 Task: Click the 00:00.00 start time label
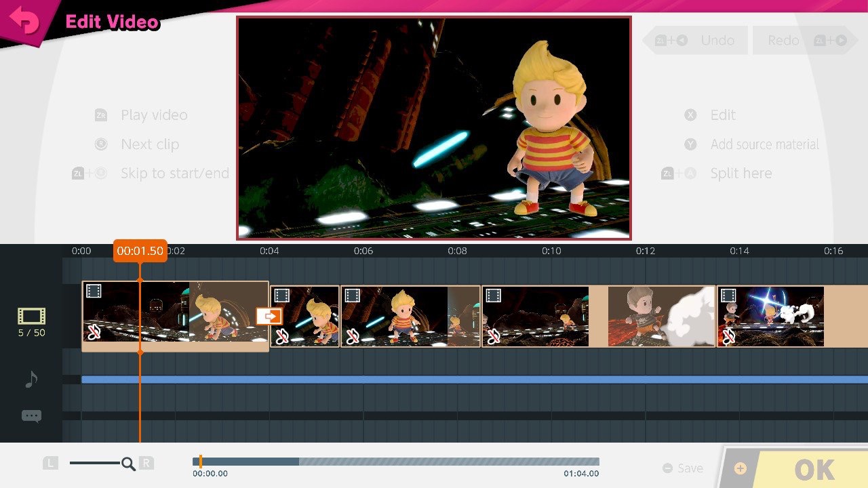pos(210,474)
